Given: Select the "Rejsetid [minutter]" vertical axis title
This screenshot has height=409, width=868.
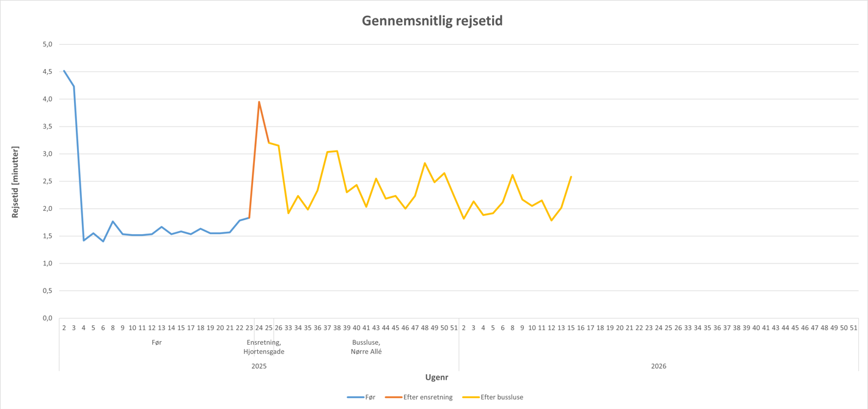Looking at the screenshot, I should (15, 182).
